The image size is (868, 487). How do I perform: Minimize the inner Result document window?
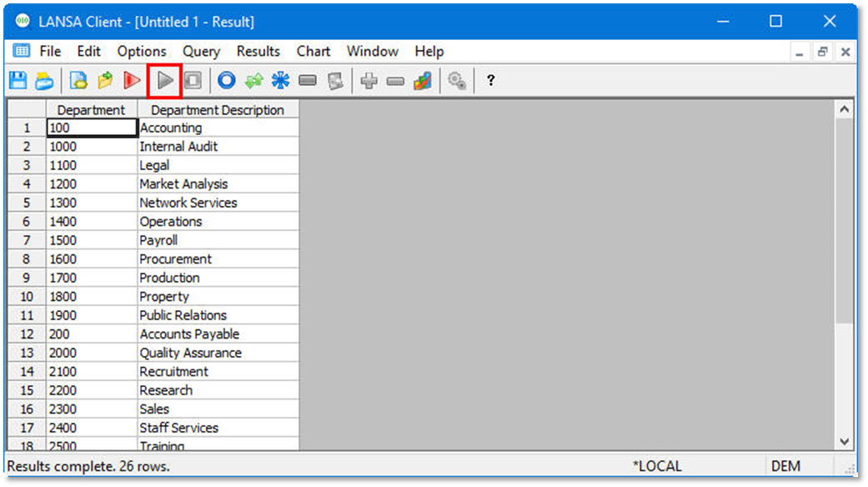(799, 52)
